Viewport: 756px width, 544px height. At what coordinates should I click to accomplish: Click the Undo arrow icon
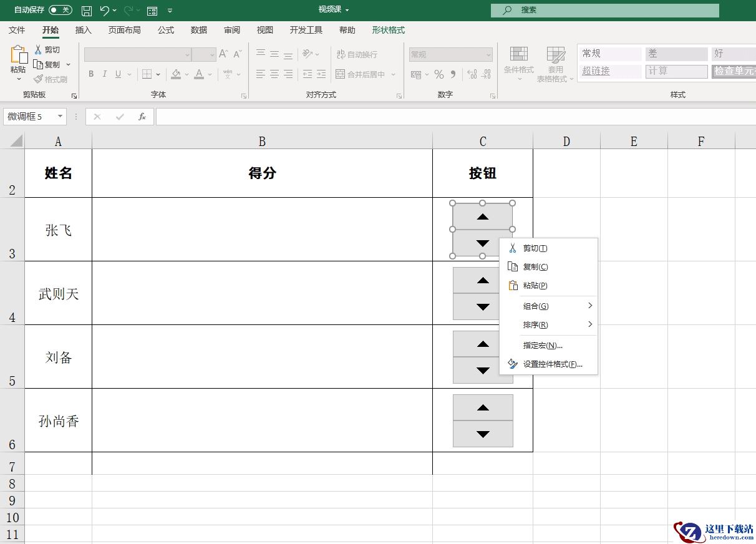coord(105,11)
